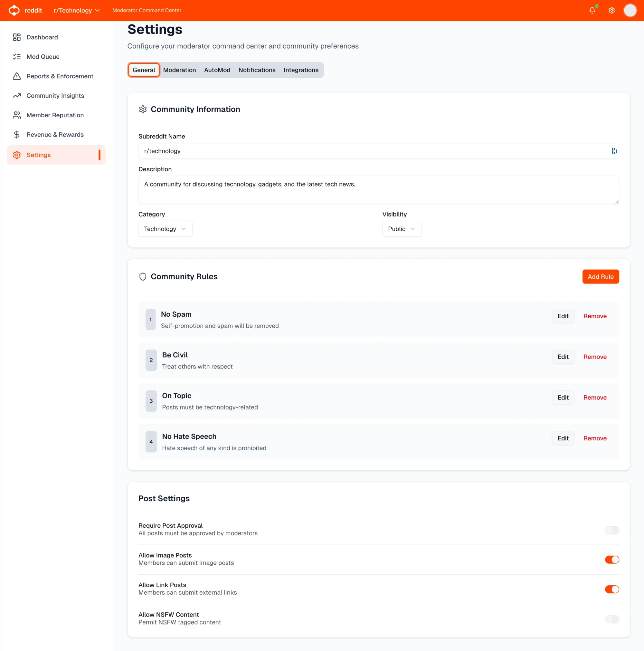Turn off Allow Link Posts
644x651 pixels.
[612, 589]
